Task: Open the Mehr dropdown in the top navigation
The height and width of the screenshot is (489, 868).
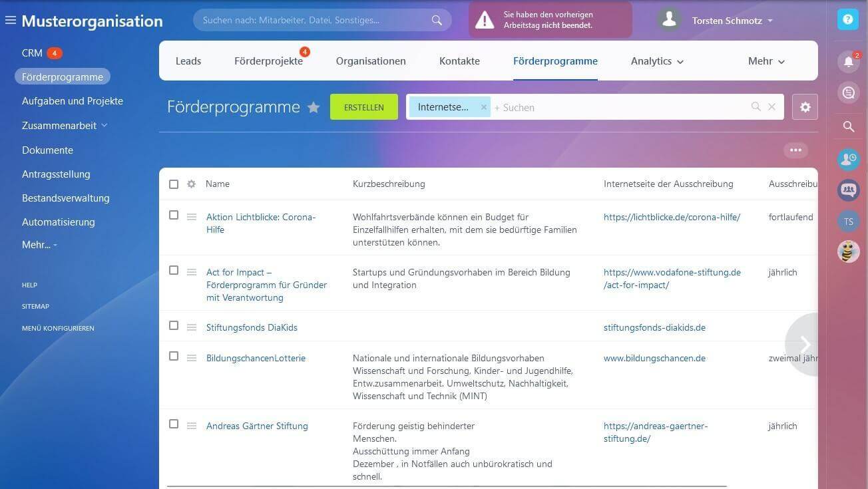Action: coord(766,61)
